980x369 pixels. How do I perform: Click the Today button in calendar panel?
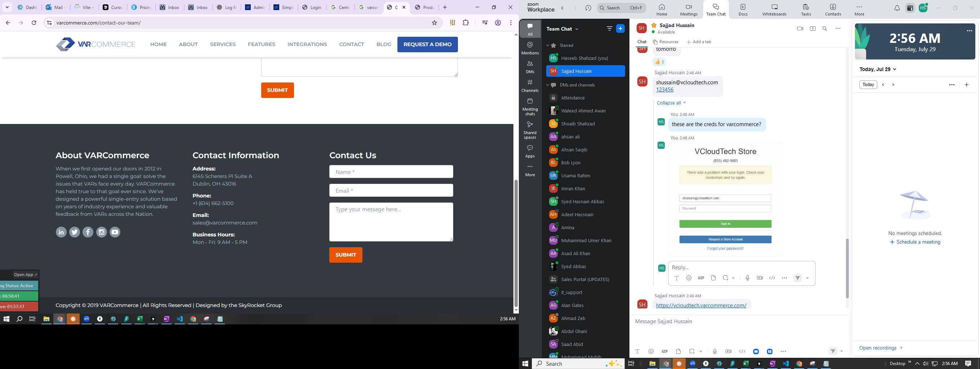click(x=868, y=84)
